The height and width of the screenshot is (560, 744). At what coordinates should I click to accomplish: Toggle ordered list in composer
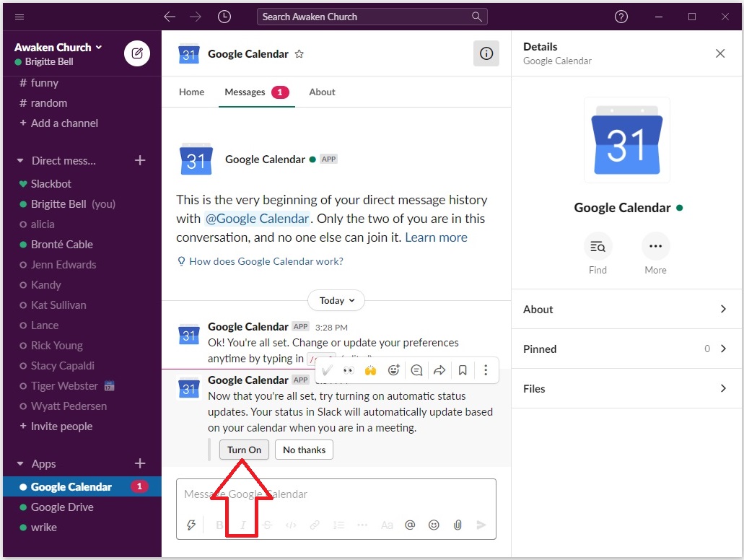click(x=338, y=525)
